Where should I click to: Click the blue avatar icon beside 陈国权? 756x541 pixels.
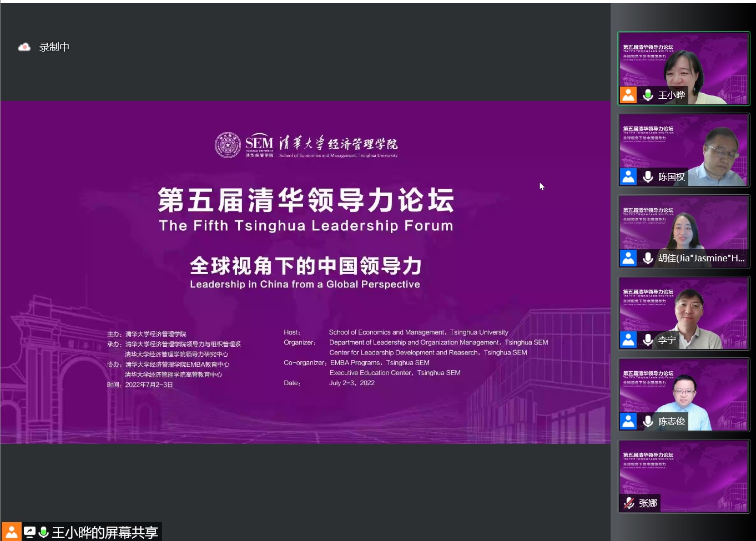coord(628,176)
